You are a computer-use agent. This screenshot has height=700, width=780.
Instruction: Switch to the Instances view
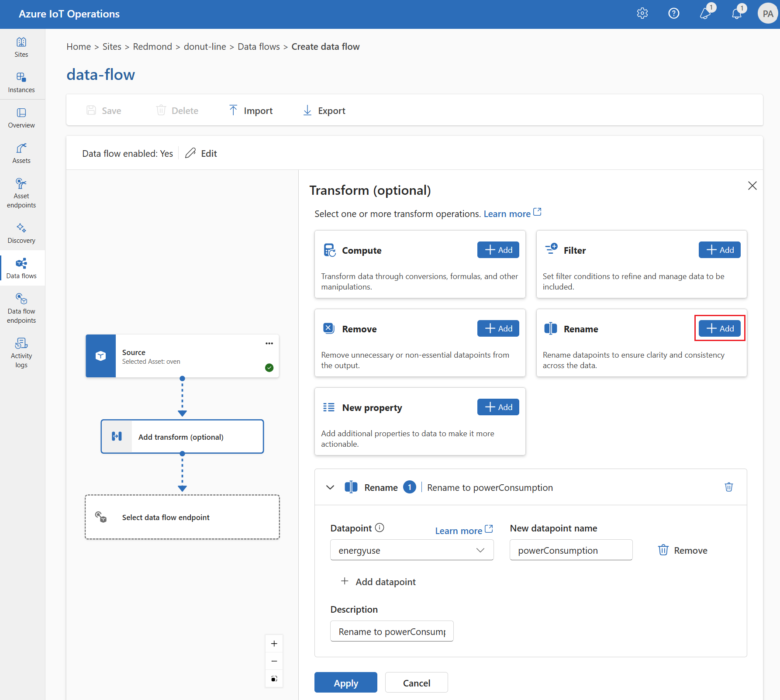21,82
